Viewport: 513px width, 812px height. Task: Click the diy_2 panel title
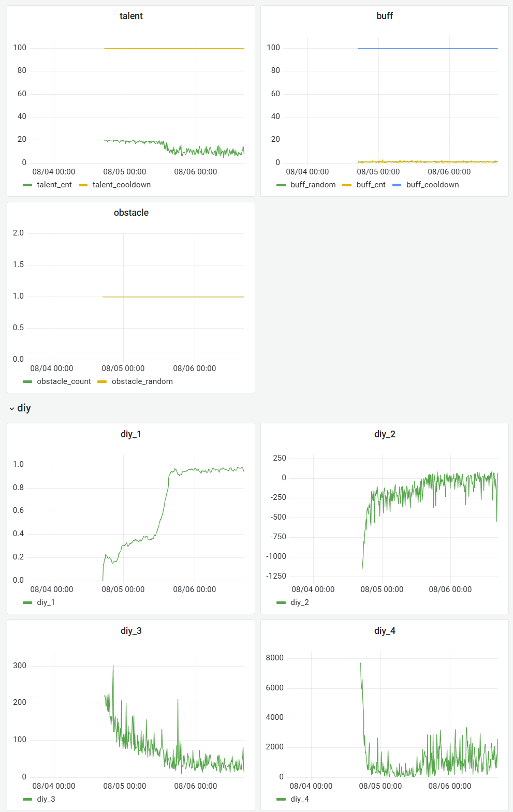pyautogui.click(x=384, y=434)
